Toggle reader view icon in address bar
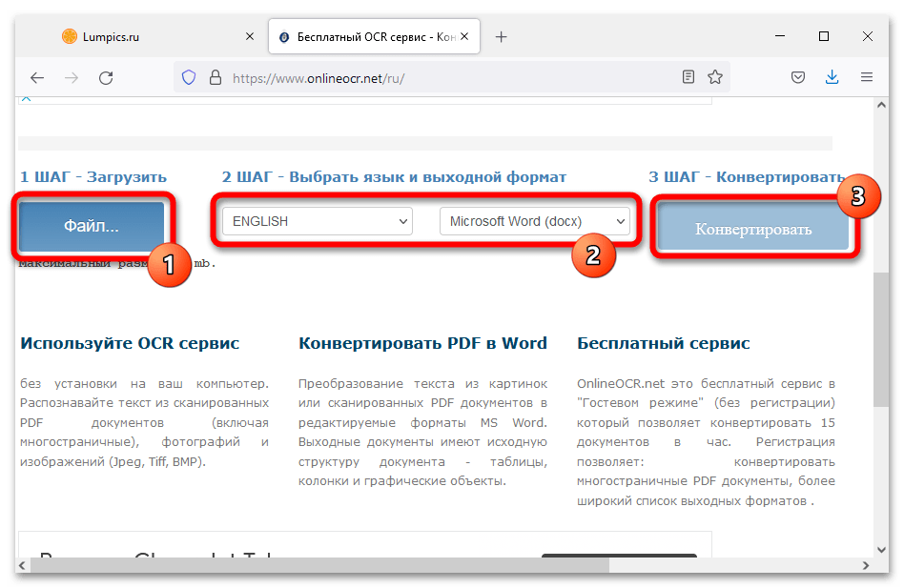Image resolution: width=904 pixels, height=588 pixels. coord(688,77)
